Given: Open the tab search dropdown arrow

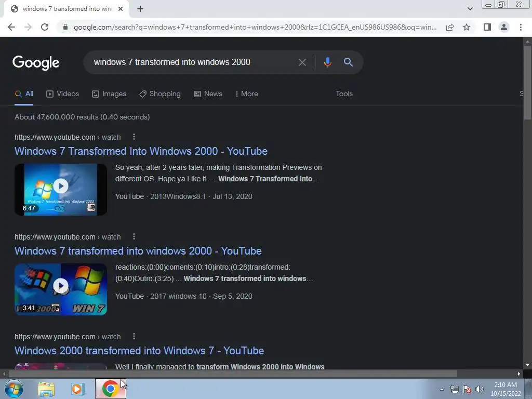Looking at the screenshot, I should [470, 9].
